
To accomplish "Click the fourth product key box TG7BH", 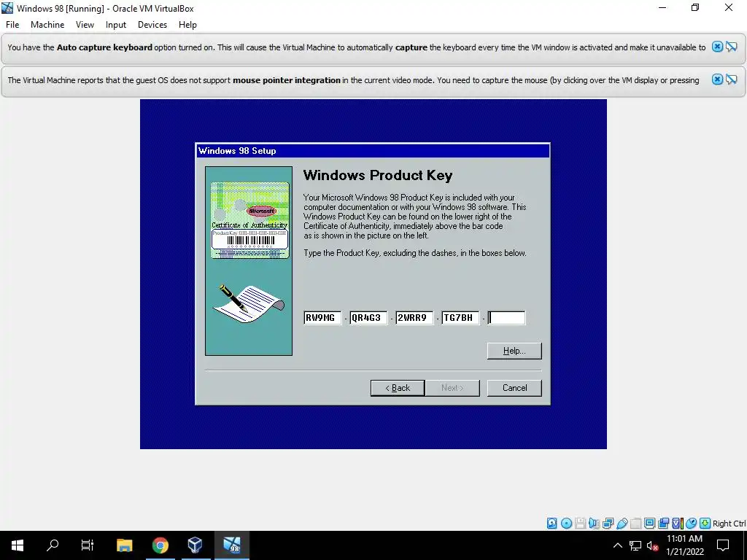I will coord(460,318).
